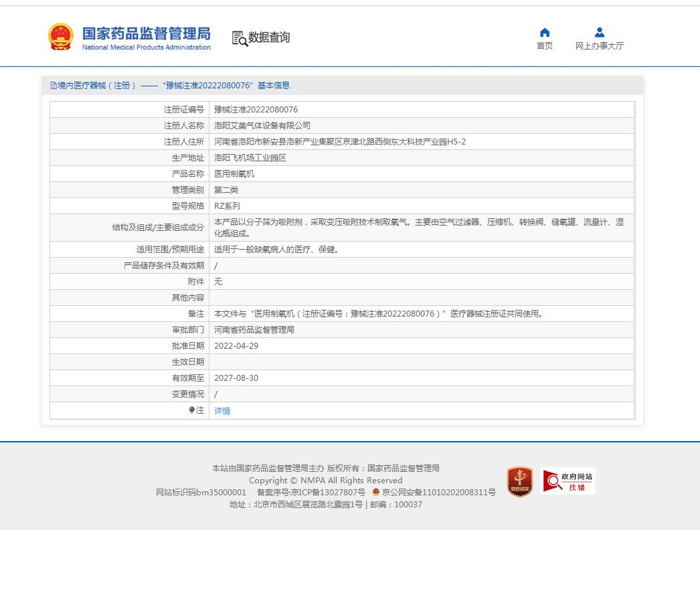700x589 pixels.
Task: Click the 数据查询 heading text
Action: point(269,37)
